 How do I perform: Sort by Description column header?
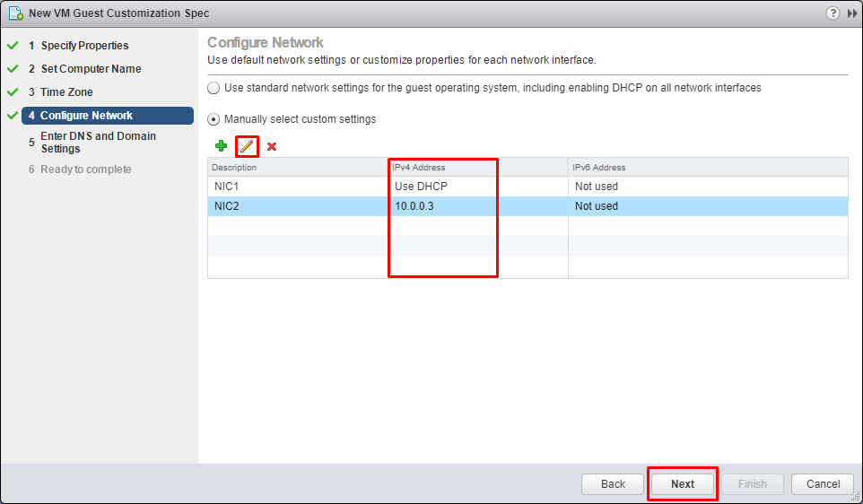click(298, 168)
